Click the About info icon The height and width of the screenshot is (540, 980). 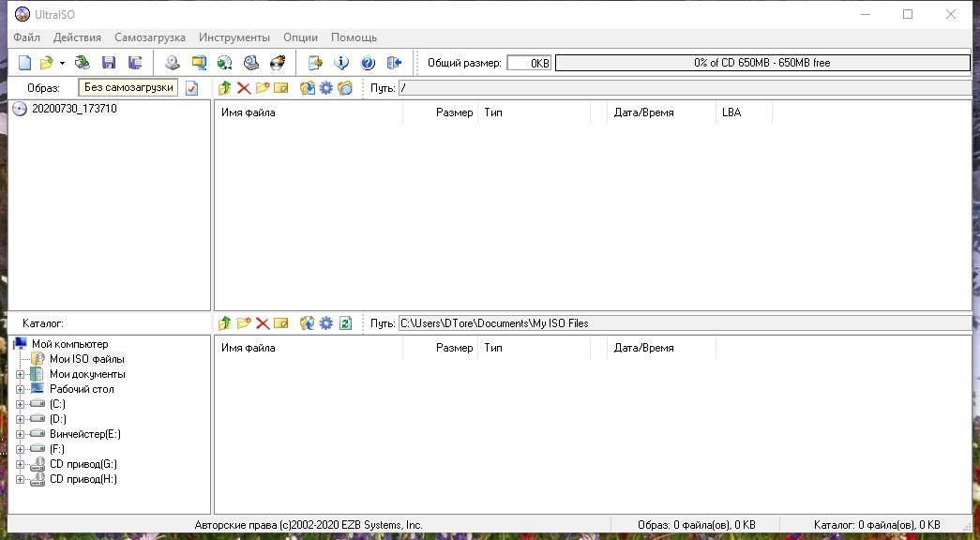click(342, 63)
